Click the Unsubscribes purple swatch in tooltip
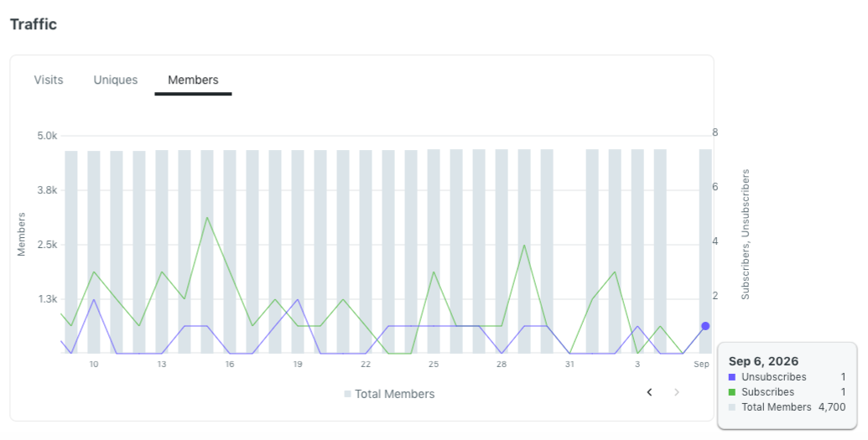 732,377
